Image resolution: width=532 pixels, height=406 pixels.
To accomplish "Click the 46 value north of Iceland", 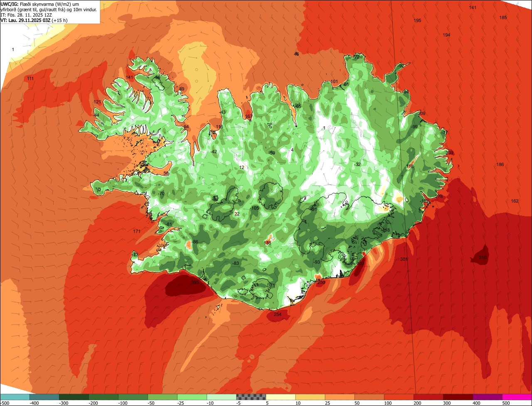I will (x=296, y=54).
